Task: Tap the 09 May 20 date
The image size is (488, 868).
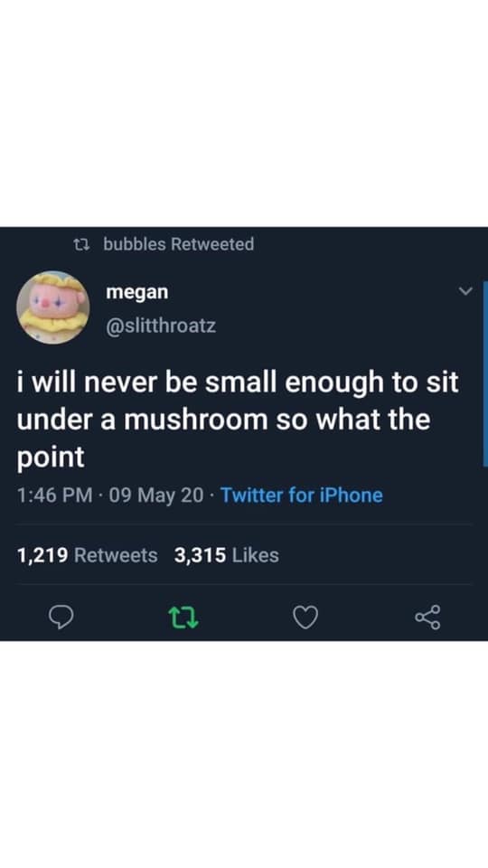Action: click(156, 495)
